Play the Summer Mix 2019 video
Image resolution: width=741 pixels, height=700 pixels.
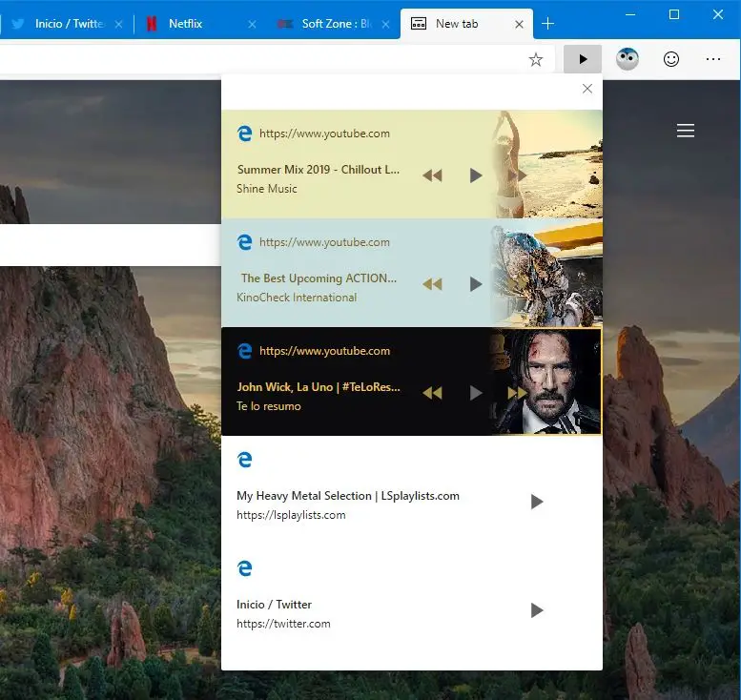coord(476,175)
